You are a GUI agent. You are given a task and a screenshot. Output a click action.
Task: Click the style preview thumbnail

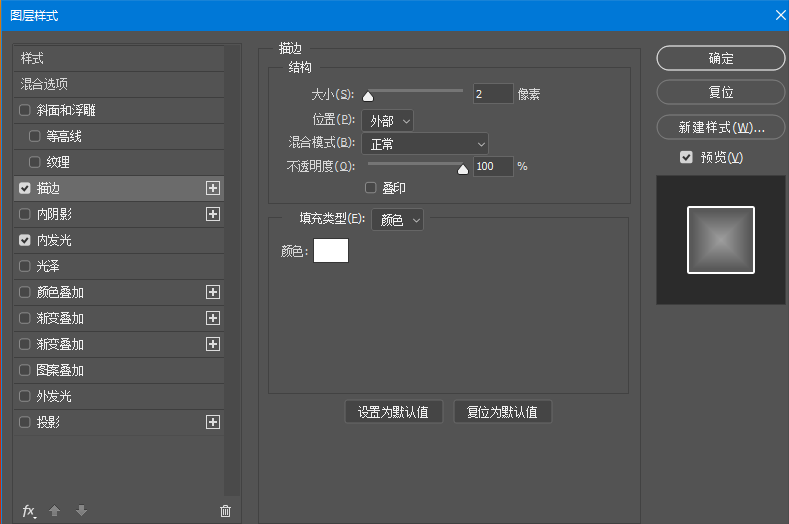[721, 240]
